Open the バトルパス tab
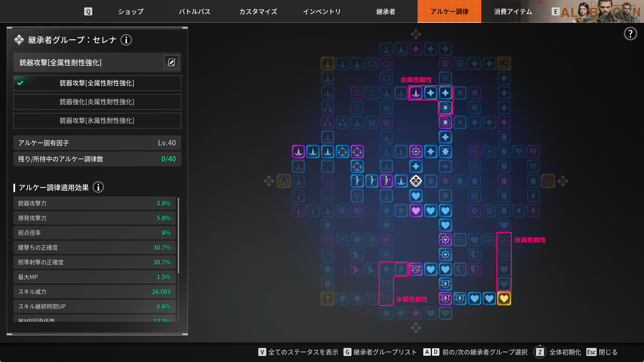The image size is (644, 362). 195,12
